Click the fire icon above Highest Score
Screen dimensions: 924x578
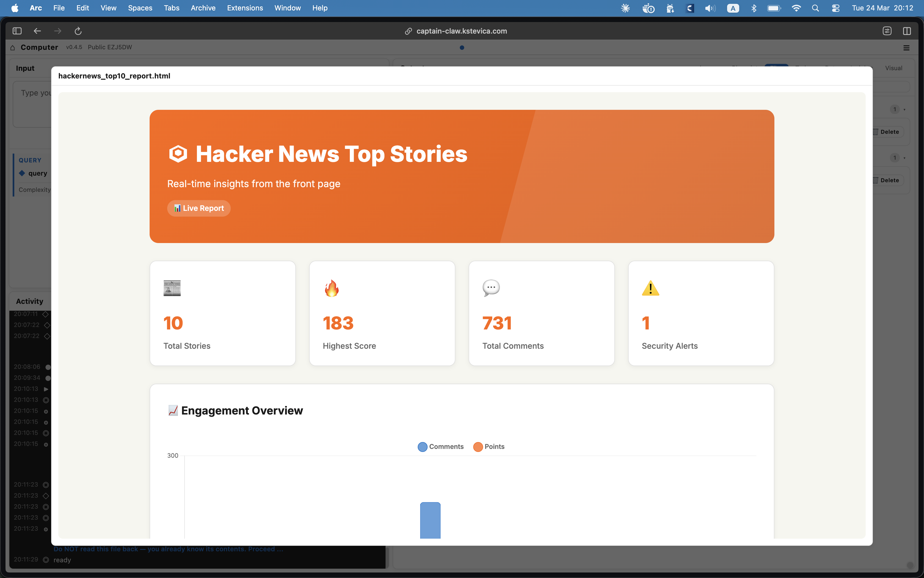pyautogui.click(x=331, y=288)
